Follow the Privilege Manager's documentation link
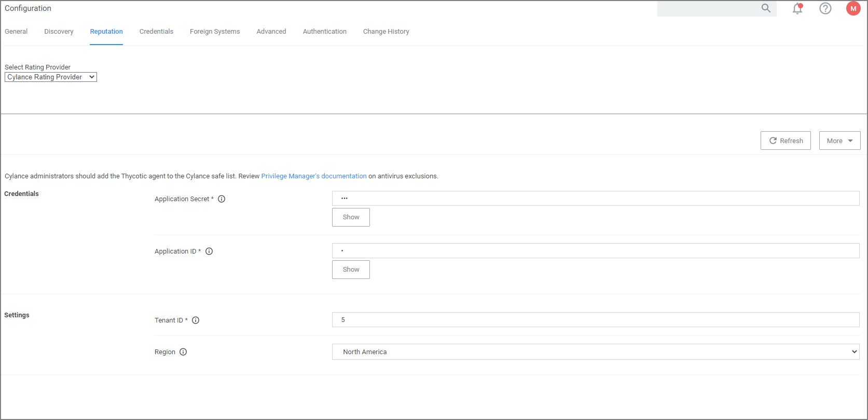 314,176
